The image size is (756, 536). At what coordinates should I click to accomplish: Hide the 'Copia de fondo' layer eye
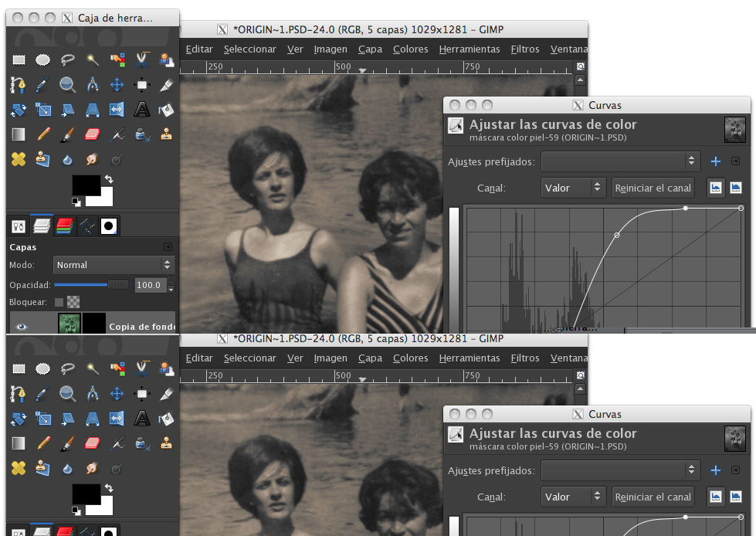(x=21, y=327)
